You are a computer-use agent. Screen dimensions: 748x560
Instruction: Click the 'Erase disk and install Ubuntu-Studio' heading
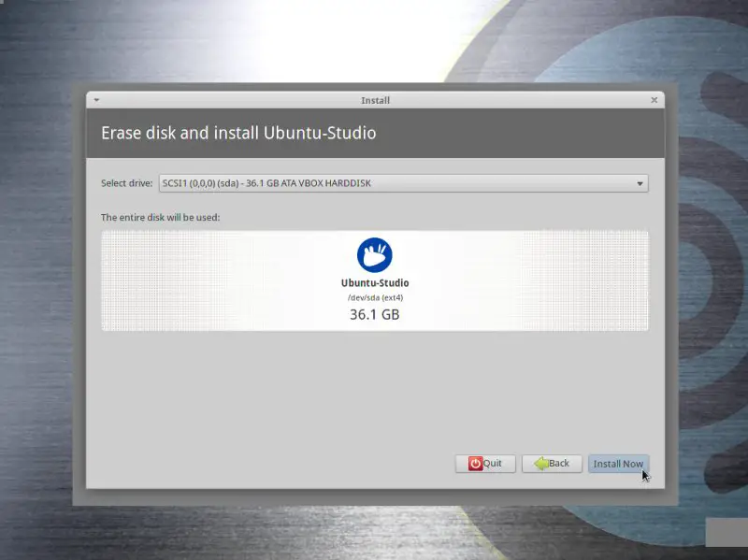pyautogui.click(x=238, y=133)
